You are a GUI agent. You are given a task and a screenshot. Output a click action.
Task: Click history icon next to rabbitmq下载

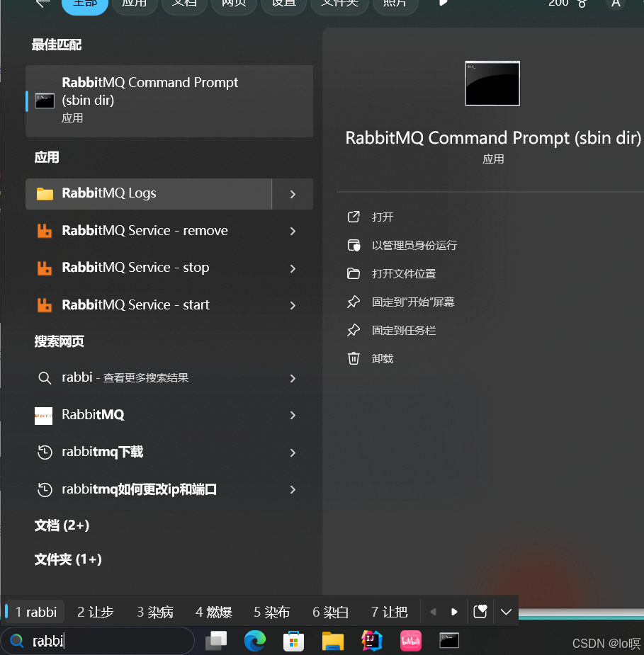tap(45, 452)
